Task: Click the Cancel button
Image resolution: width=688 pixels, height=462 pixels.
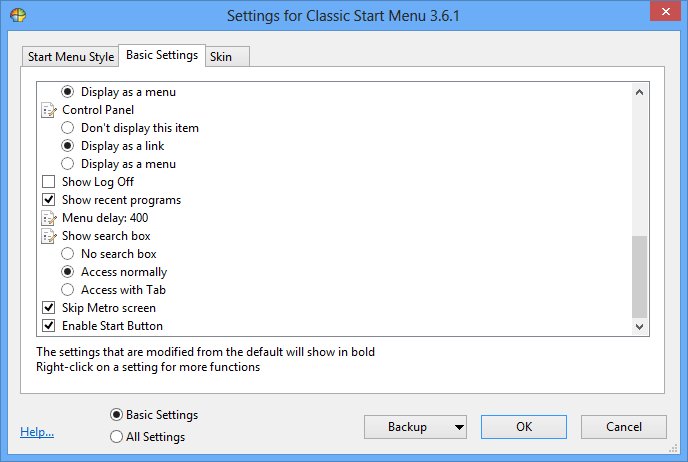Action: click(624, 427)
